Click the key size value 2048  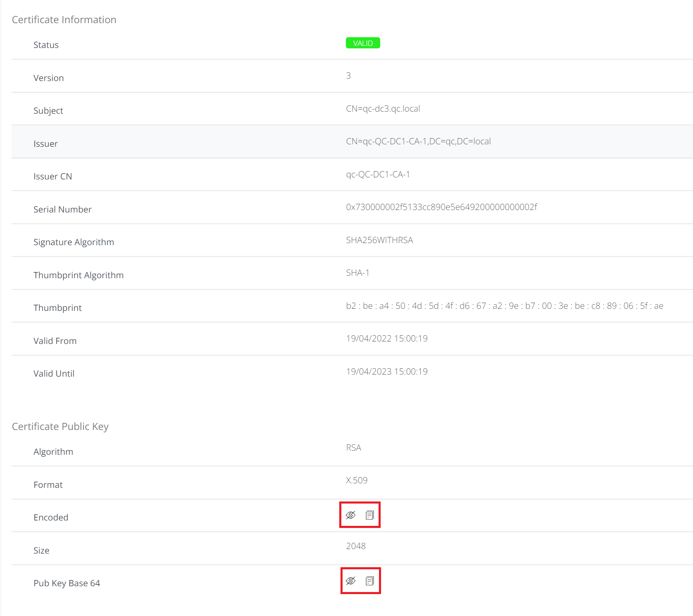[x=356, y=546]
